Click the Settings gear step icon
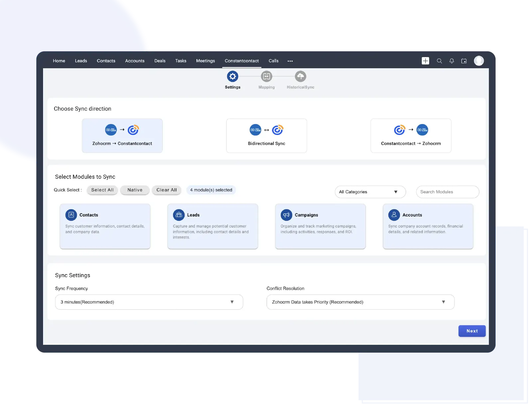The width and height of the screenshot is (532, 404). tap(232, 76)
